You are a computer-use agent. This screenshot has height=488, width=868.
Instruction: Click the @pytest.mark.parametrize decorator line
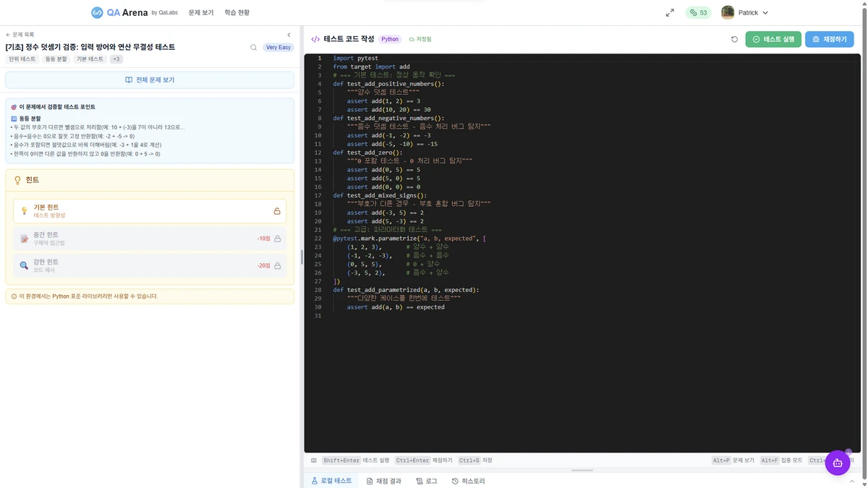[x=409, y=239]
